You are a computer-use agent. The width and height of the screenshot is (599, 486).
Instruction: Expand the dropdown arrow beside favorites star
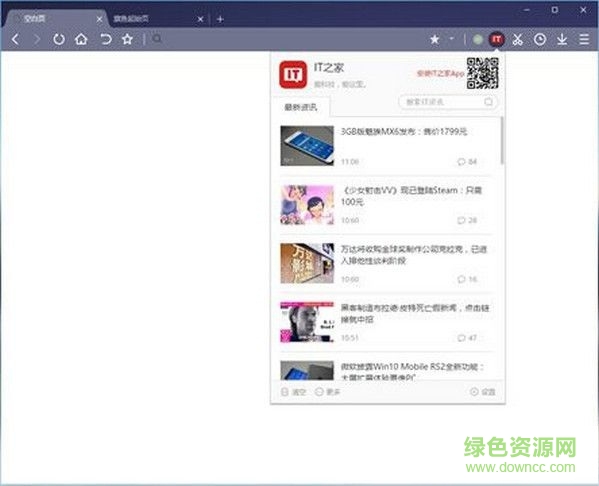(x=452, y=39)
